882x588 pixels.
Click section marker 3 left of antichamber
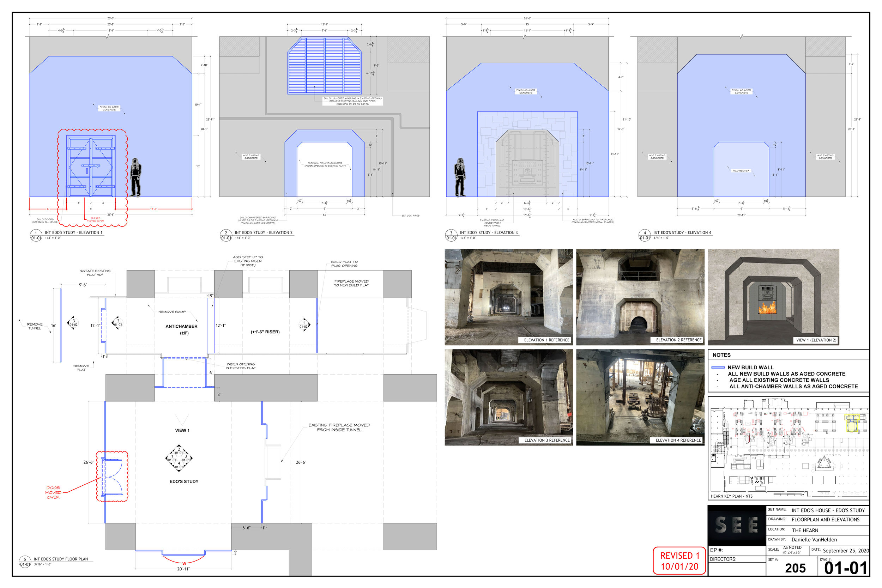(73, 322)
